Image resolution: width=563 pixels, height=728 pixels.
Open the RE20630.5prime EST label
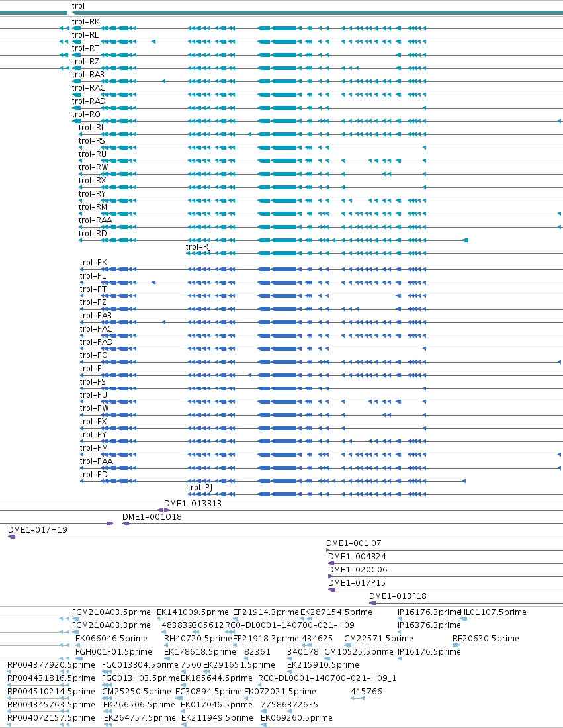tap(486, 639)
